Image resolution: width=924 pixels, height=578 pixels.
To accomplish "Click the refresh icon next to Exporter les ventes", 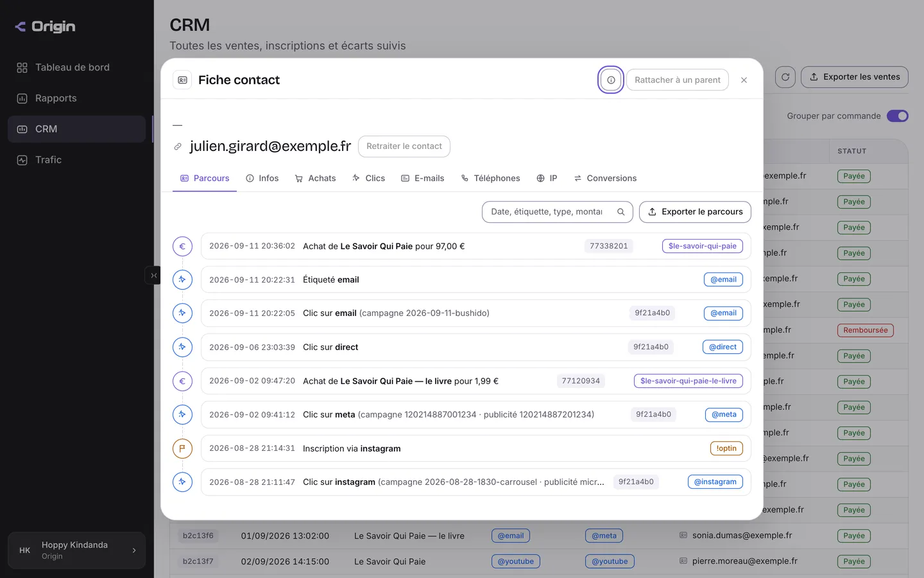I will pos(785,77).
